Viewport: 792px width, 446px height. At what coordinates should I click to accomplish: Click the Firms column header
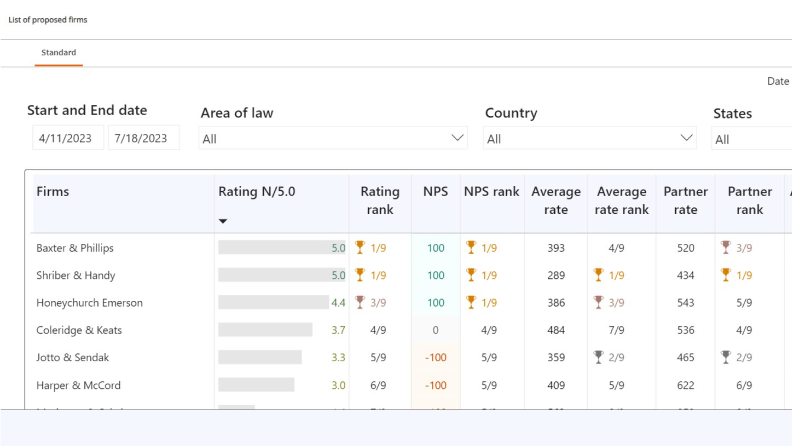point(53,191)
